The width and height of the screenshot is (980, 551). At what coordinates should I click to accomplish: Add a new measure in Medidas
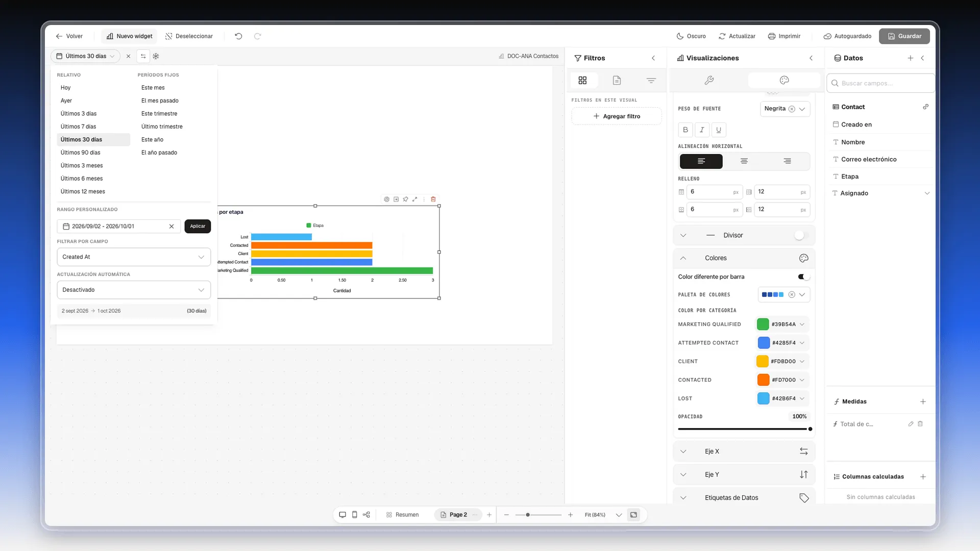(x=923, y=402)
